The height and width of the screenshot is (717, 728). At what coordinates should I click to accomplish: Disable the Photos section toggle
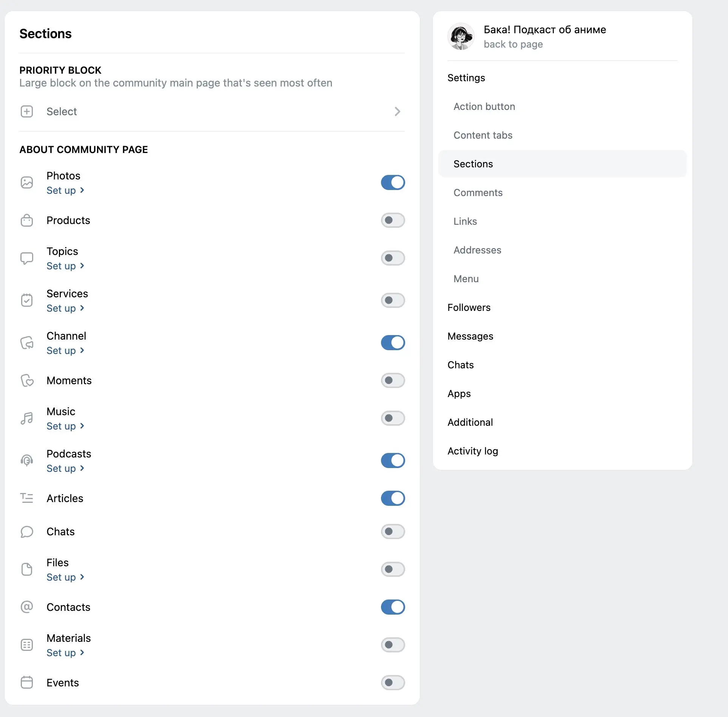point(393,182)
